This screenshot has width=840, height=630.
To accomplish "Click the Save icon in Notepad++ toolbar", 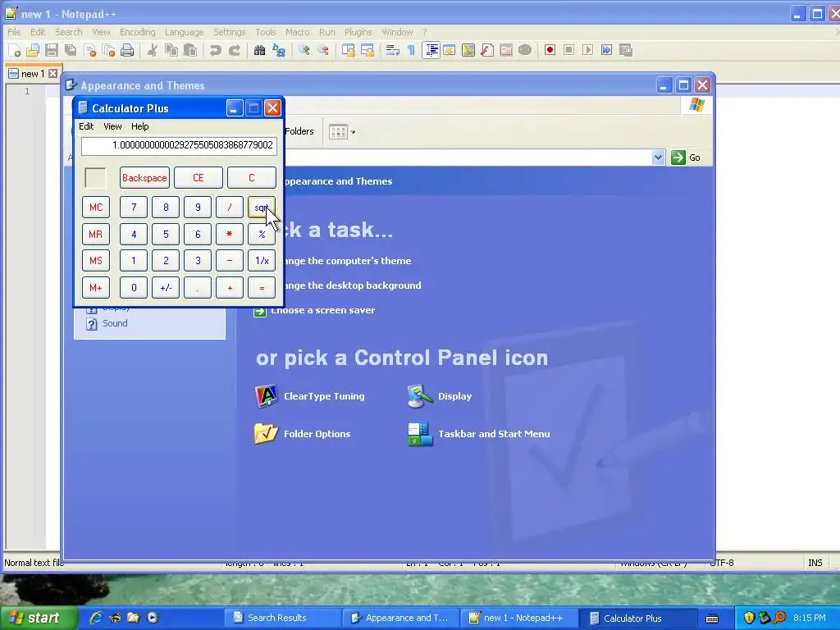I will coord(52,50).
